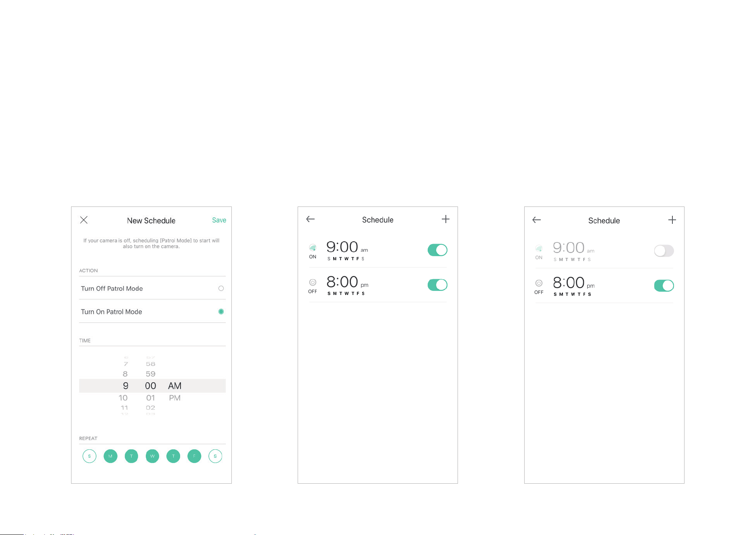Toggle Sunday repeat day circle
The height and width of the screenshot is (535, 756).
(89, 456)
